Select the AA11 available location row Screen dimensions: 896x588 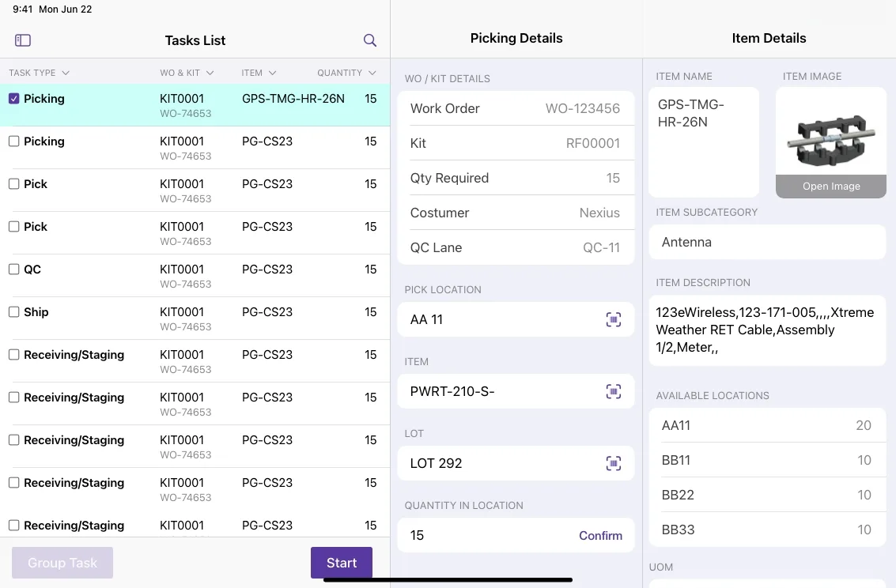point(767,425)
